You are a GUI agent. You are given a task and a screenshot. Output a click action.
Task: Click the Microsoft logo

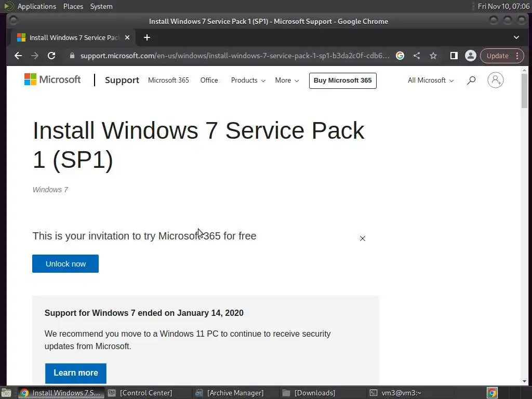[52, 79]
